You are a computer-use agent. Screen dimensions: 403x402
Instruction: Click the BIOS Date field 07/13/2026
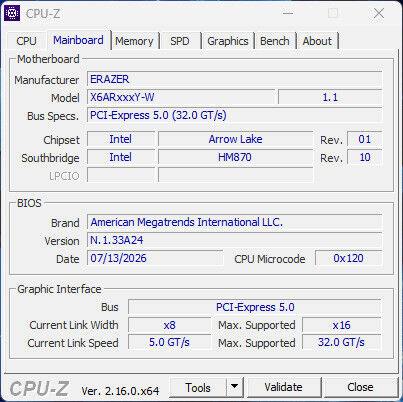[155, 258]
